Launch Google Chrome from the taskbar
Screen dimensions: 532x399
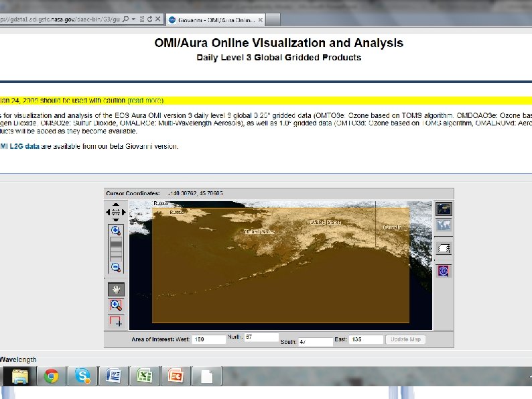[x=51, y=376]
